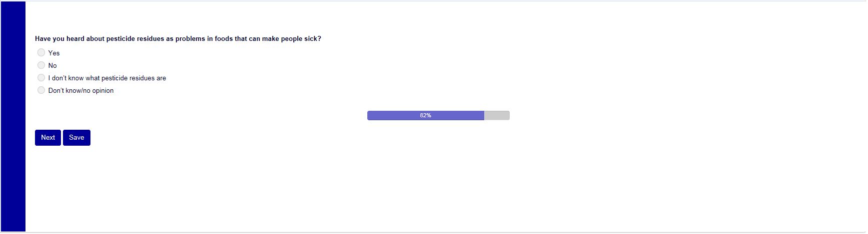
Task: Click the 82% label on progress bar
Action: (x=425, y=115)
